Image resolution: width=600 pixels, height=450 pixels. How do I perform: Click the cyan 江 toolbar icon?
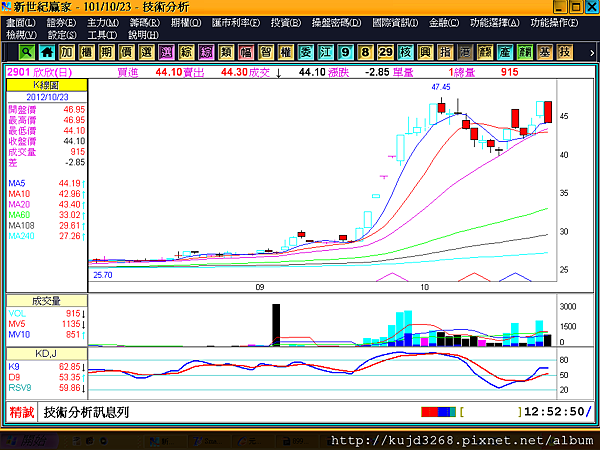[325, 52]
